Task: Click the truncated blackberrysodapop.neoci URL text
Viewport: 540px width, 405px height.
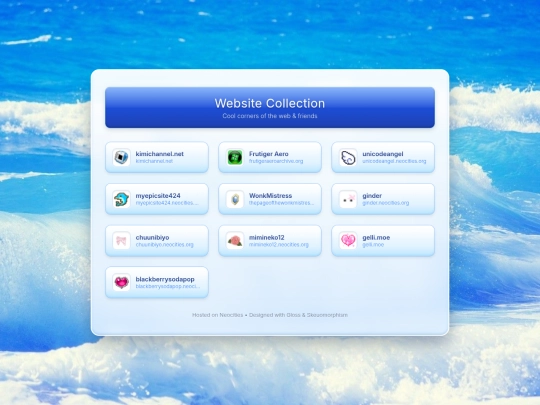Action: point(168,286)
